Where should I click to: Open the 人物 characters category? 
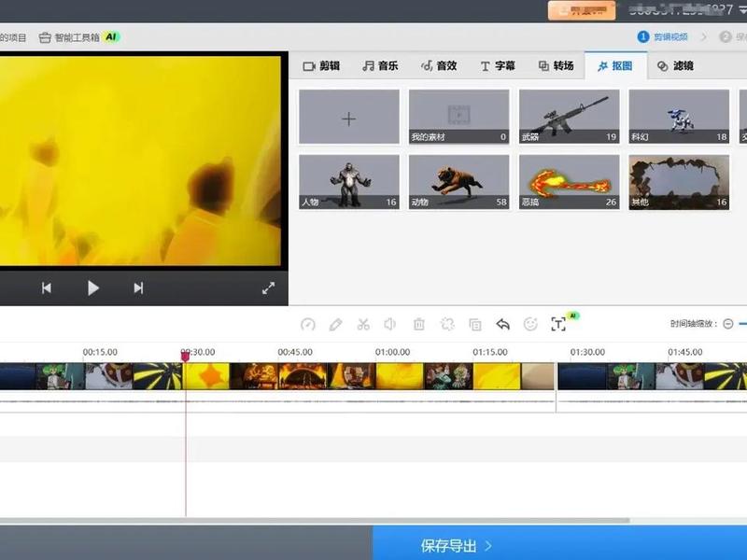click(x=349, y=182)
